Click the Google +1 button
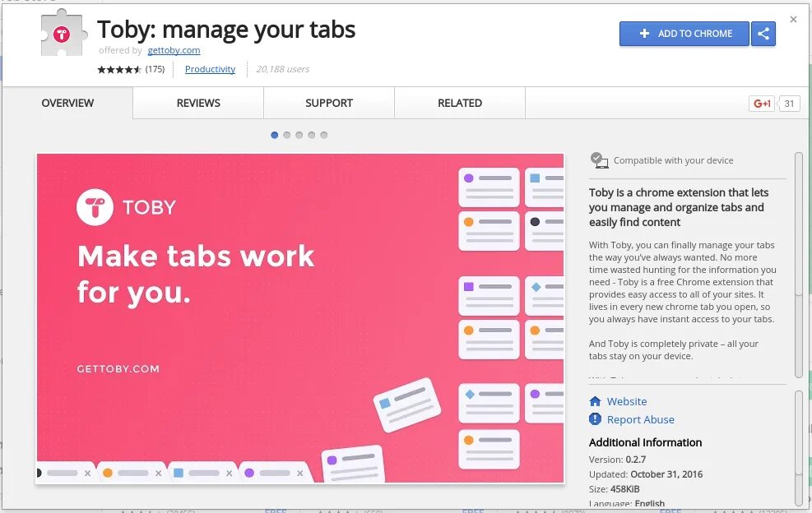Screen dimensions: 812x513 point(762,104)
